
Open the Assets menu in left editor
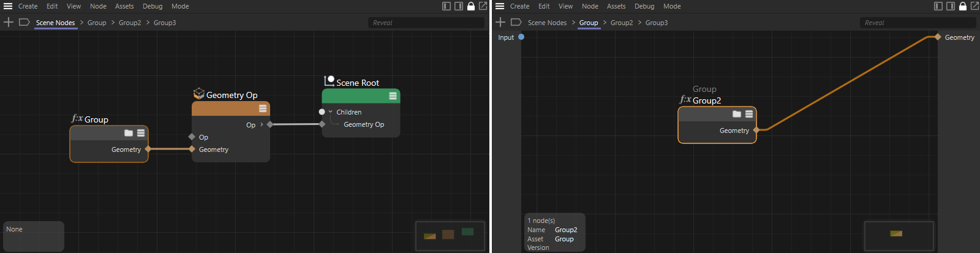124,6
